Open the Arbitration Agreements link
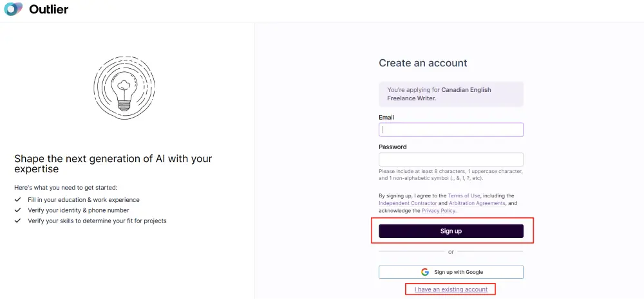644x299 pixels. 477,203
